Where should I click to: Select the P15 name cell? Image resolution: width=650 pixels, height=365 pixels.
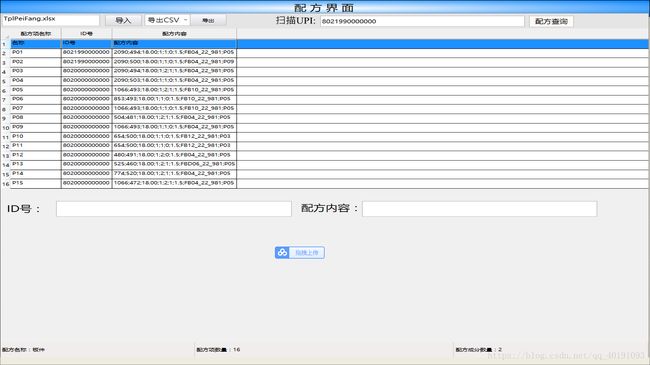pyautogui.click(x=36, y=183)
